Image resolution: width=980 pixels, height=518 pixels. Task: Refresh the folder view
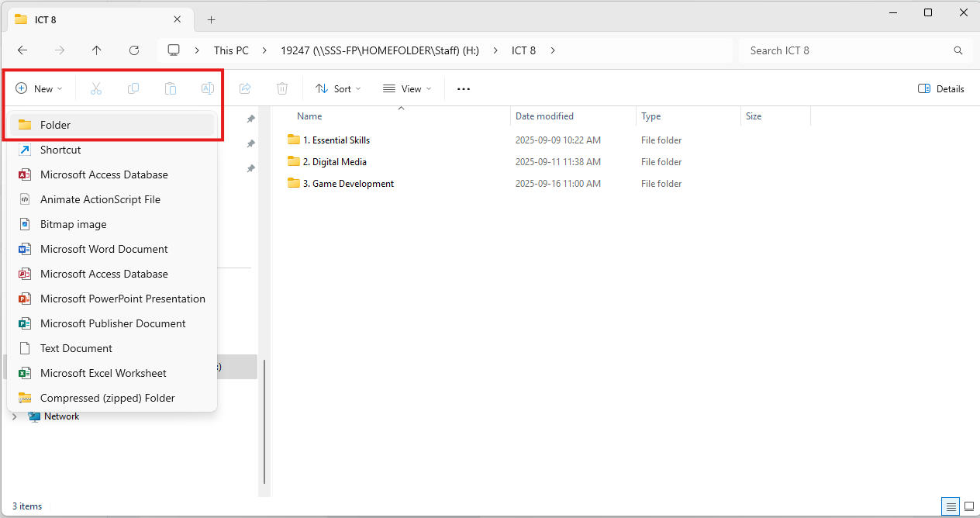click(x=133, y=50)
